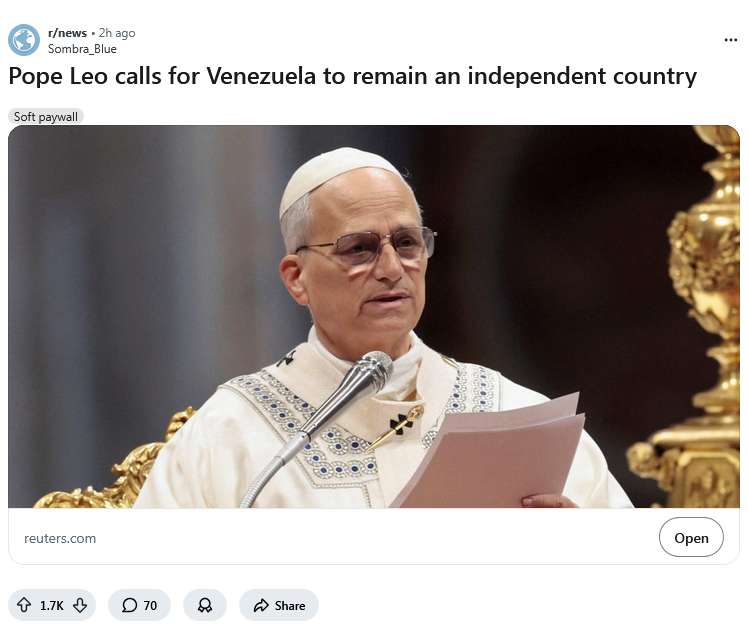
Task: Open the post titled Pope Leo calls
Action: [353, 76]
